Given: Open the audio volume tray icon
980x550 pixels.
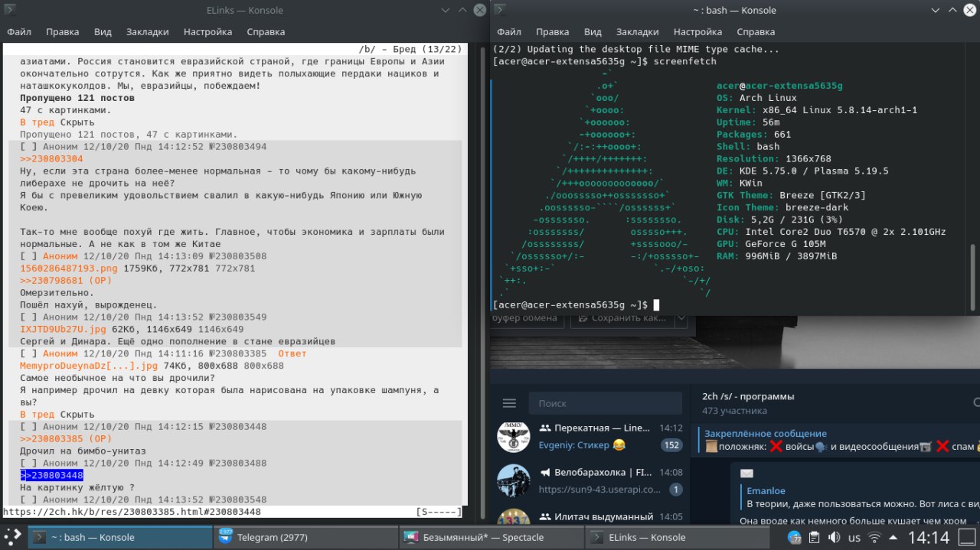Looking at the screenshot, I should 835,538.
